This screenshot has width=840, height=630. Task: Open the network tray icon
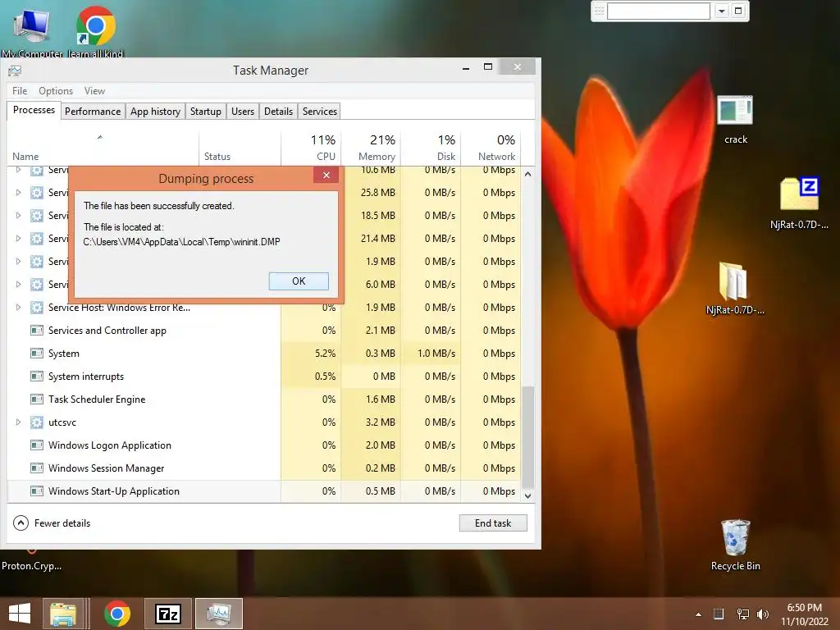coord(743,614)
